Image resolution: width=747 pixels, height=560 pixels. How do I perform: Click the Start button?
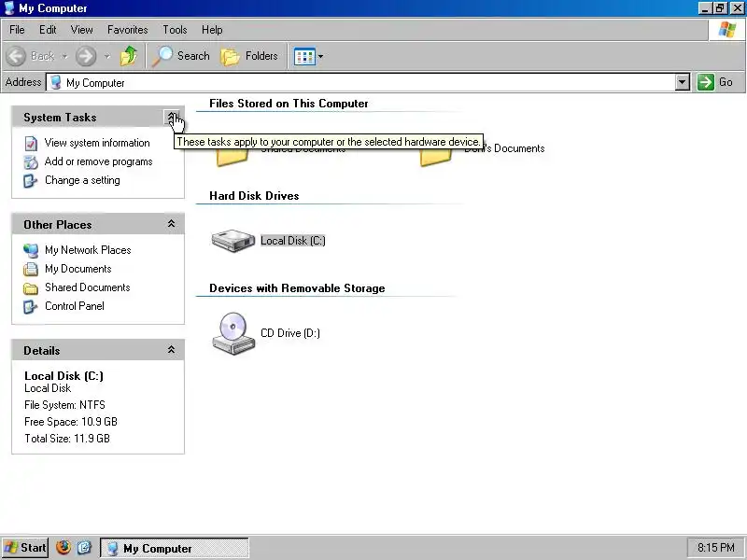pyautogui.click(x=25, y=548)
